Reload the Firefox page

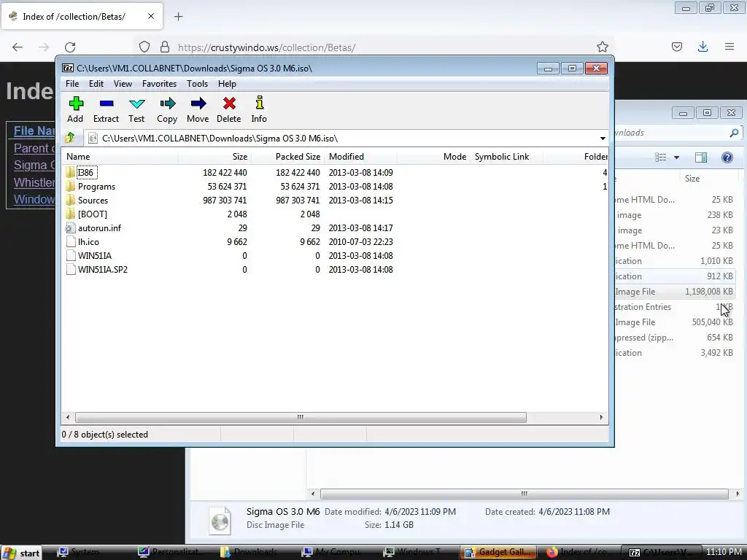(70, 47)
